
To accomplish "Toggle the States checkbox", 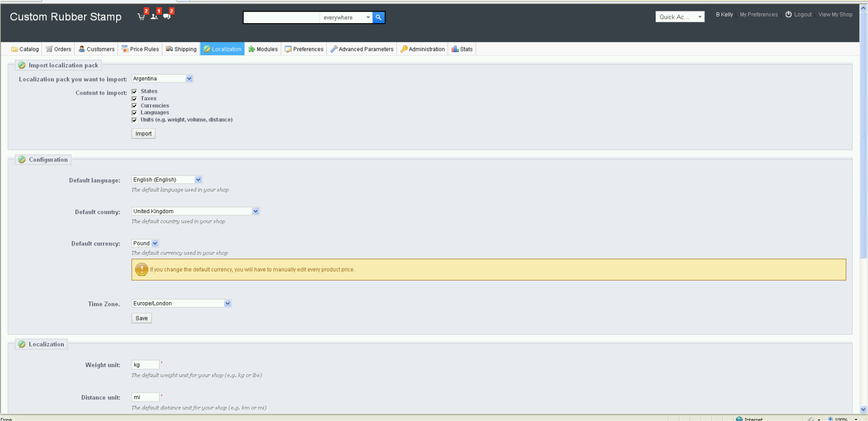I will point(135,92).
